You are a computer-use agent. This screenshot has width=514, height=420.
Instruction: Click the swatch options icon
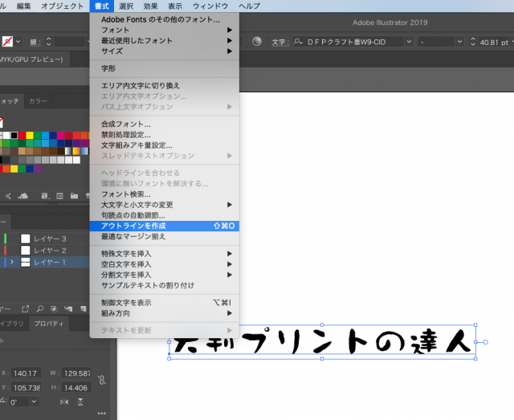pyautogui.click(x=59, y=196)
